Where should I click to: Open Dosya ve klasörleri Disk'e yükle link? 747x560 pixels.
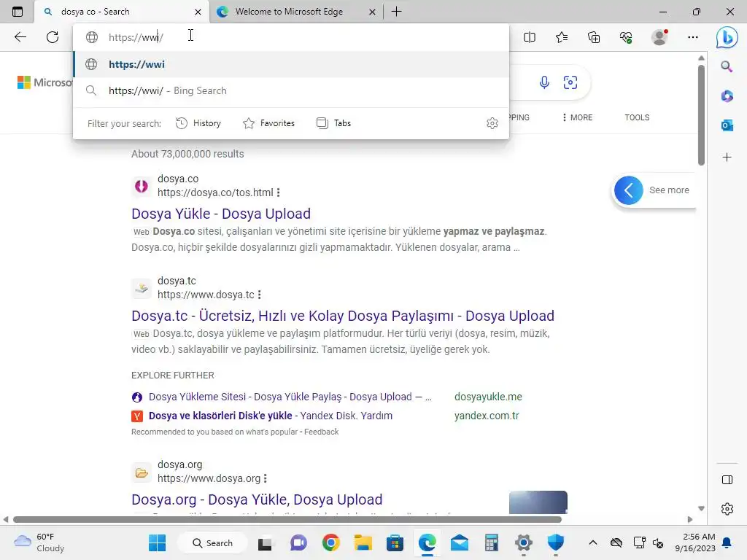tap(271, 416)
